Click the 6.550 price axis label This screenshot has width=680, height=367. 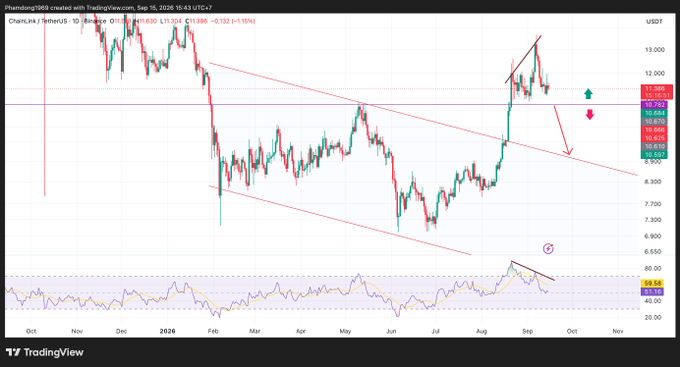click(x=653, y=252)
